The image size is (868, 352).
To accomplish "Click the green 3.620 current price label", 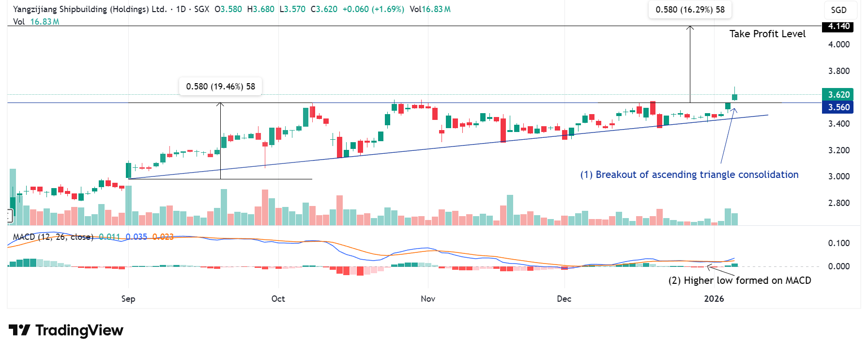I will coord(838,95).
